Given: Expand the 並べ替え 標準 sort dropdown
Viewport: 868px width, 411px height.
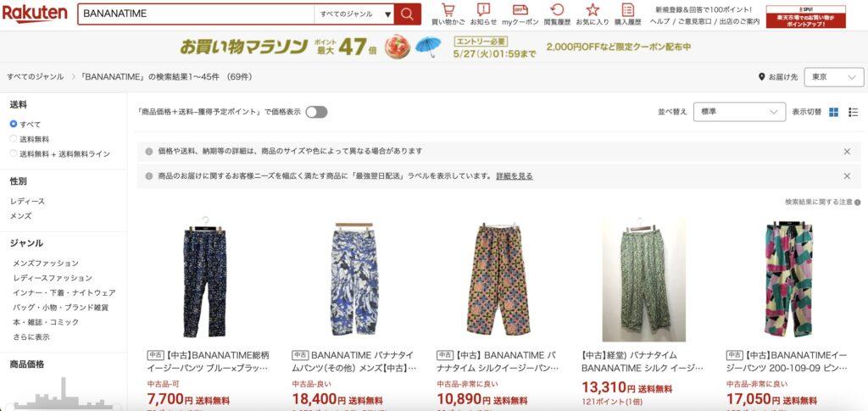Looking at the screenshot, I should point(739,112).
